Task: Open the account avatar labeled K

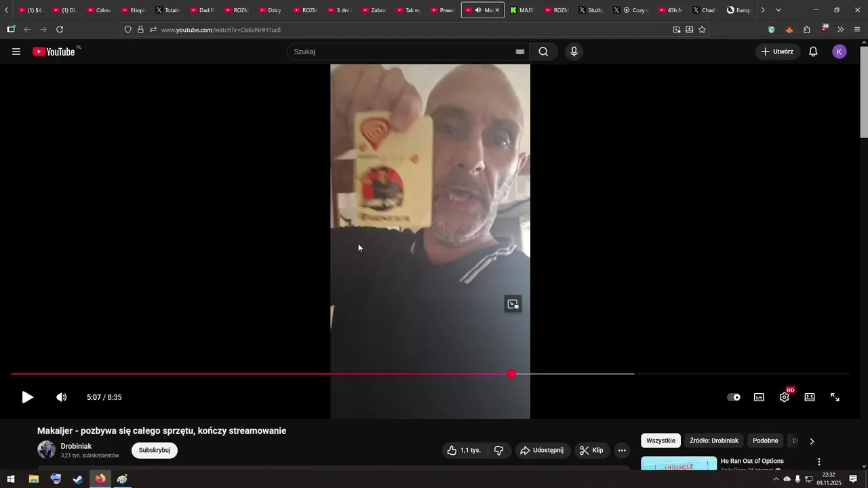Action: 840,52
